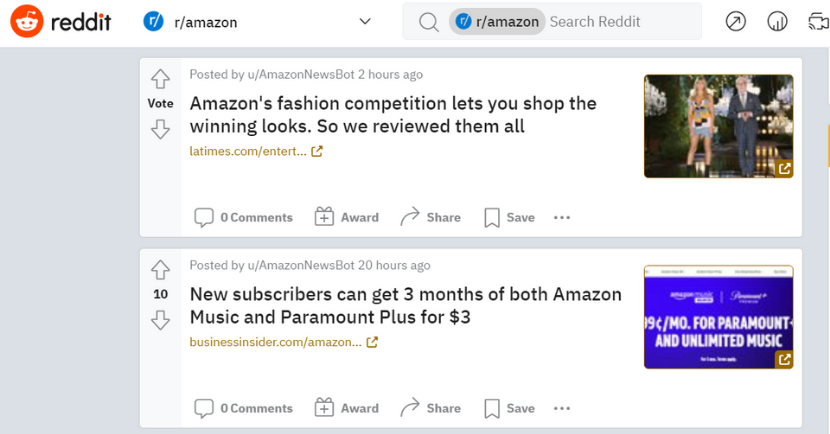Open the purple Paramount music thumbnail
Viewport: 830px width, 434px height.
coord(718,317)
